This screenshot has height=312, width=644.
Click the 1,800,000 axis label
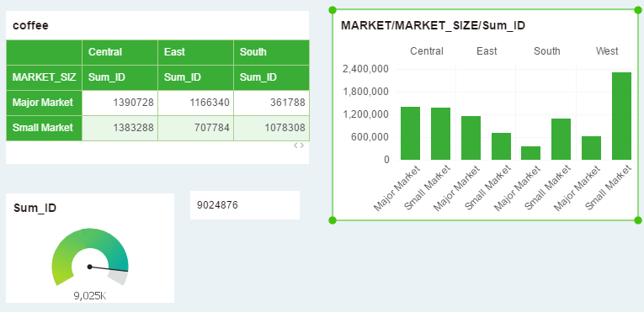366,91
